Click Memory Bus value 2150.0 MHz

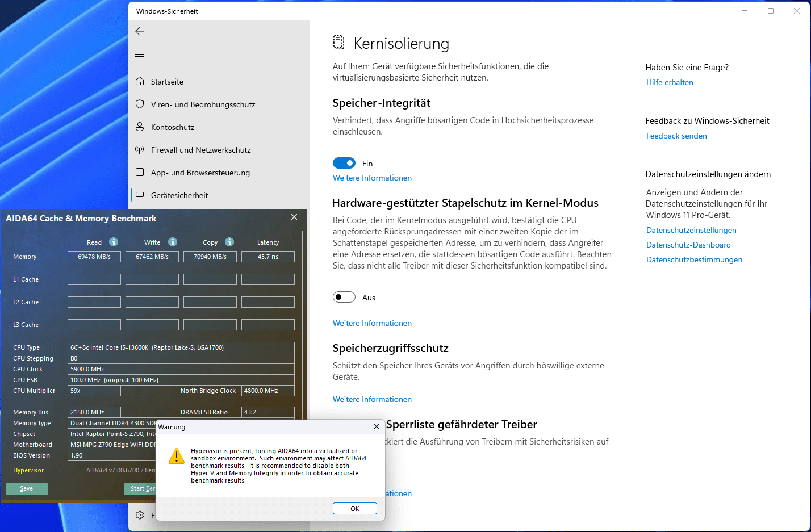(94, 412)
